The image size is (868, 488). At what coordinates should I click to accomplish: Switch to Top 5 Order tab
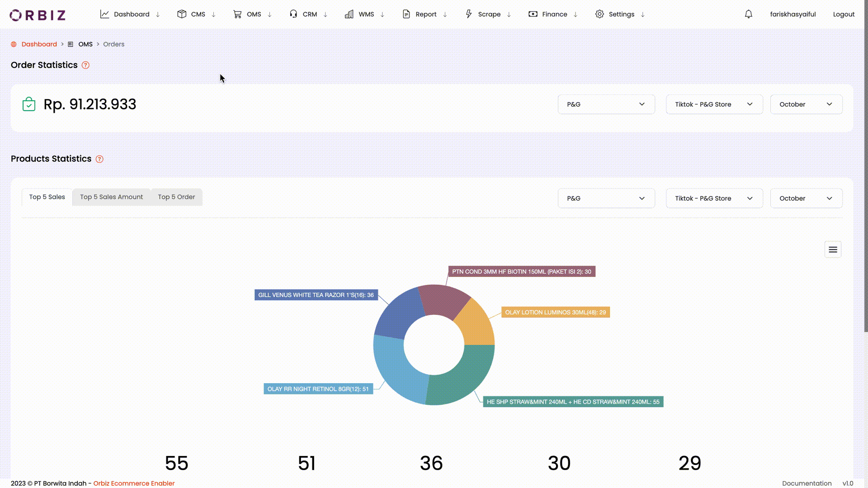[x=176, y=197]
